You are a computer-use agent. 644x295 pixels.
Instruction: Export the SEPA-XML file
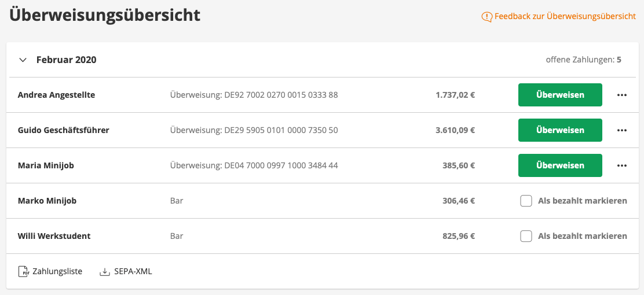133,271
